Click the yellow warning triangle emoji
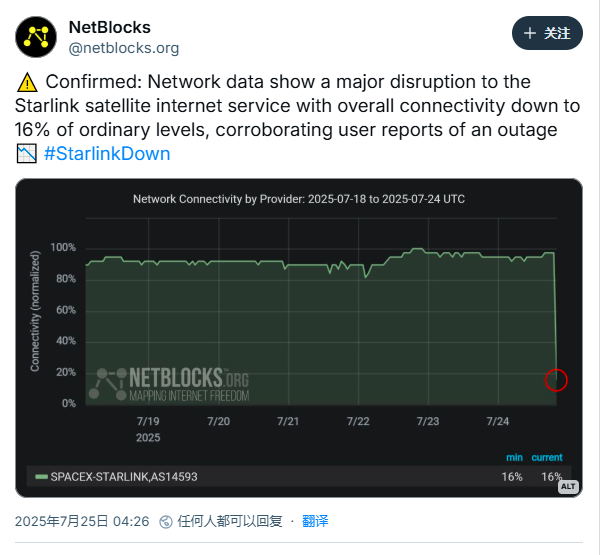Image resolution: width=602 pixels, height=555 pixels. [27, 83]
